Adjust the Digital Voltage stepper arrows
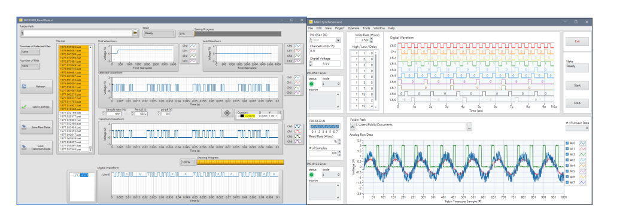Viewport: 644px width, 223px height. pyautogui.click(x=310, y=64)
